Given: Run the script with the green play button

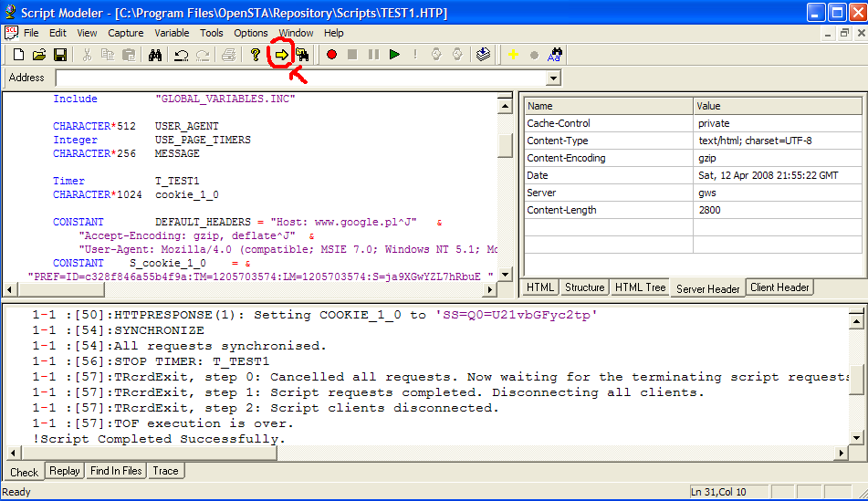Looking at the screenshot, I should [394, 55].
